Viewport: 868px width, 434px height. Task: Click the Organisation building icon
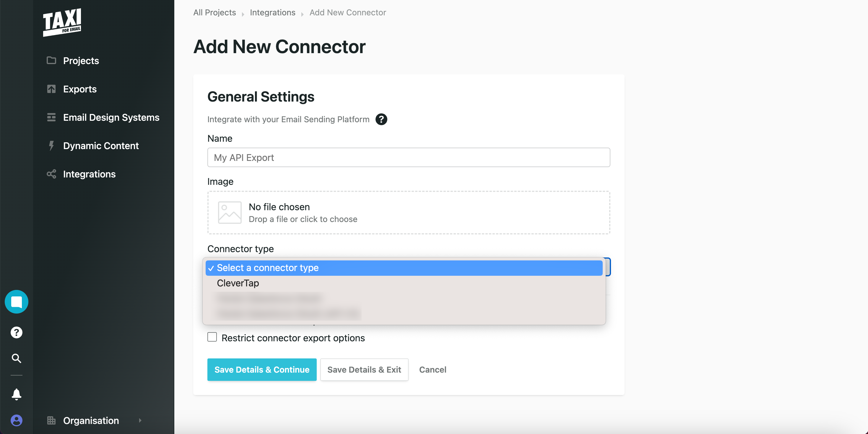[x=51, y=420]
